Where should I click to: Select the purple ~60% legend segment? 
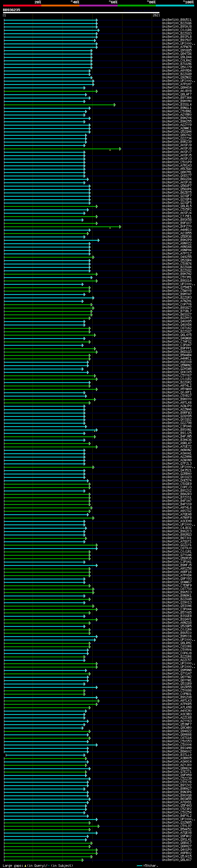99,6
